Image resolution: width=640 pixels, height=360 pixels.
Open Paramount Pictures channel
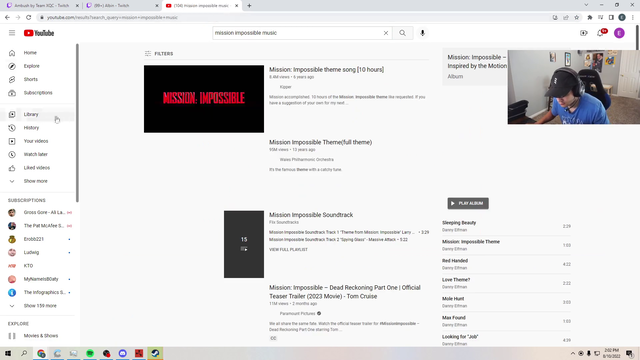(x=298, y=313)
